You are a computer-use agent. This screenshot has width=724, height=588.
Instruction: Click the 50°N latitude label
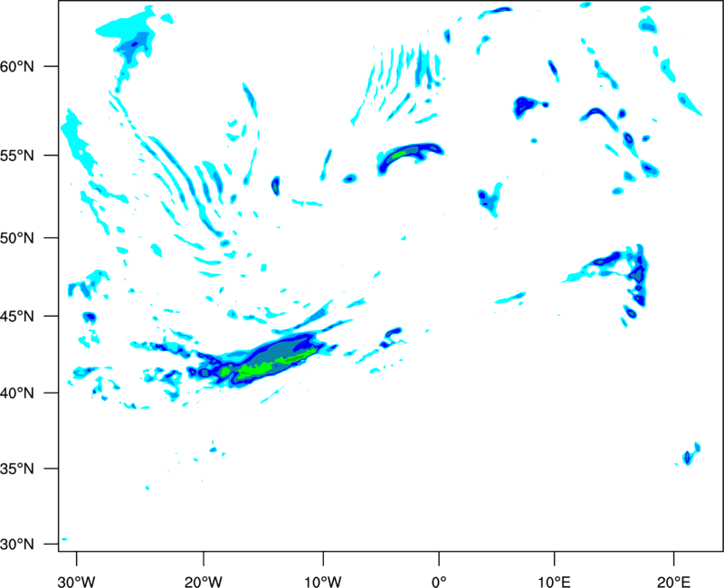[17, 238]
